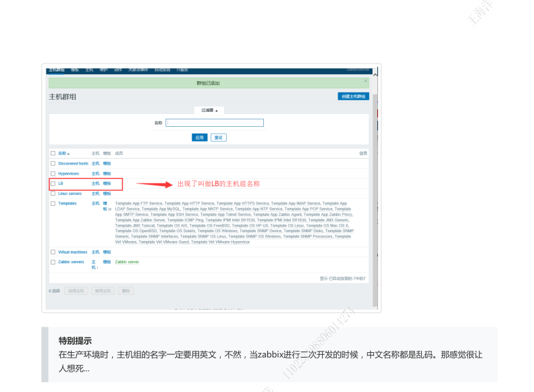
Task: Go to the 动作 navigation tab
Action: 118,70
